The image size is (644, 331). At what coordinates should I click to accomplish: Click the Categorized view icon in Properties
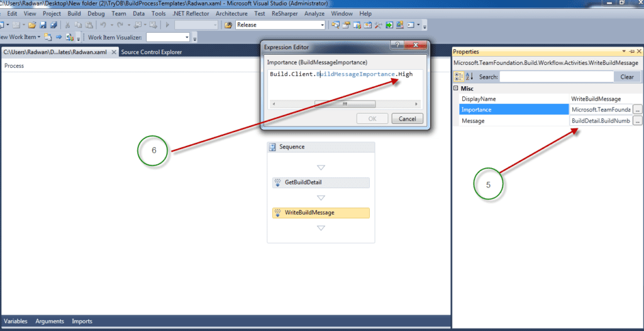pos(458,77)
